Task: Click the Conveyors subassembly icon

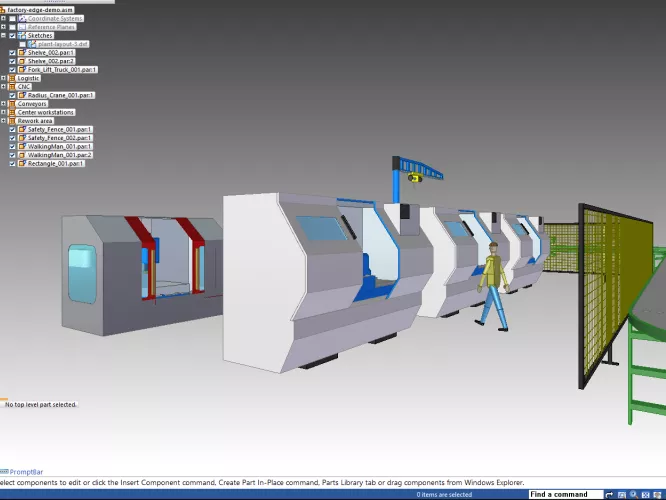Action: [12, 104]
